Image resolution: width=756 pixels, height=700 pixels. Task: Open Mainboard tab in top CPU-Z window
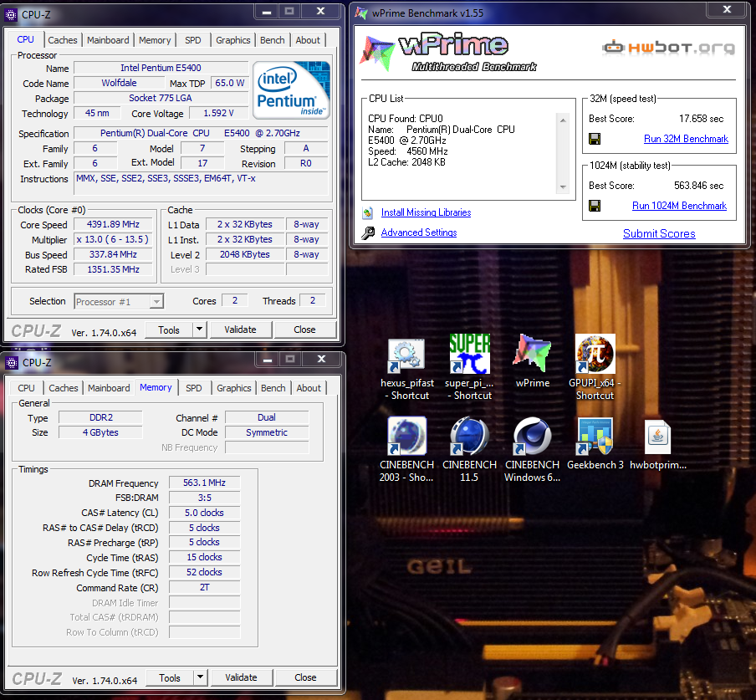tap(108, 40)
